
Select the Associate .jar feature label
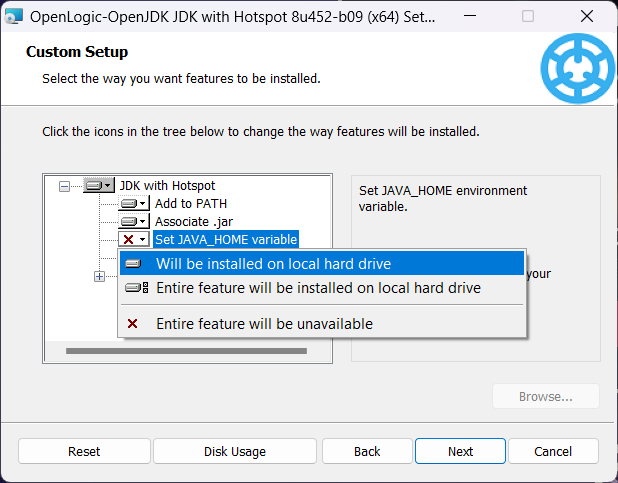(x=193, y=221)
